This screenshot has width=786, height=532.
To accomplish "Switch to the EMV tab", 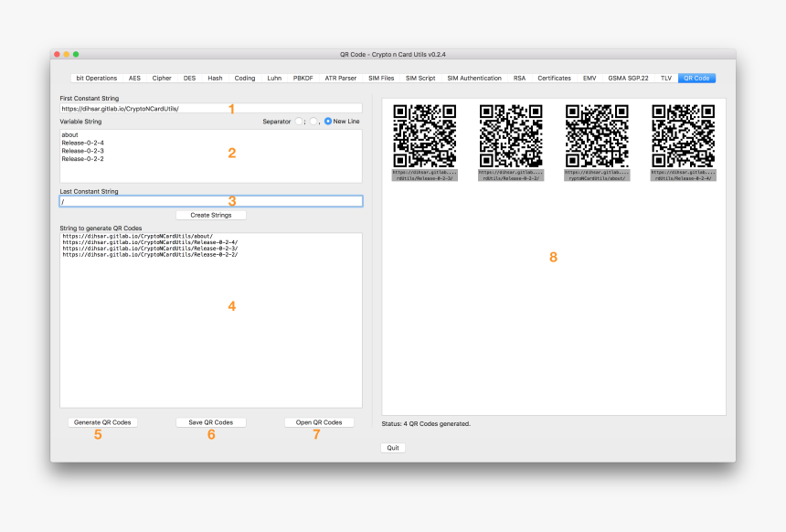I will pyautogui.click(x=589, y=79).
